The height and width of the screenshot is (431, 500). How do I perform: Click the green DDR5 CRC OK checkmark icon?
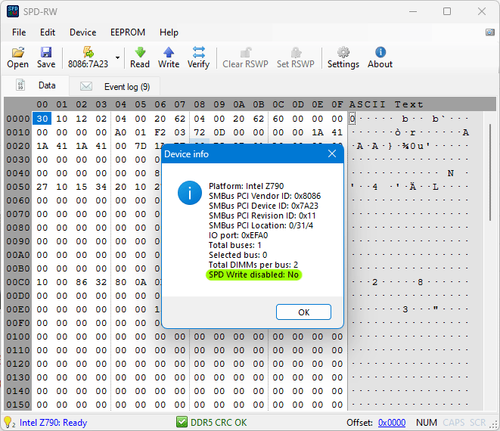[182, 422]
